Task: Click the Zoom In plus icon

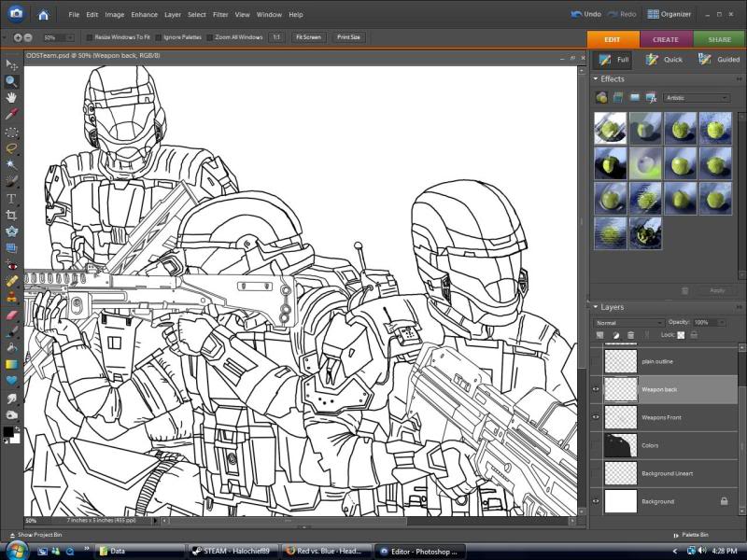Action: click(x=18, y=37)
